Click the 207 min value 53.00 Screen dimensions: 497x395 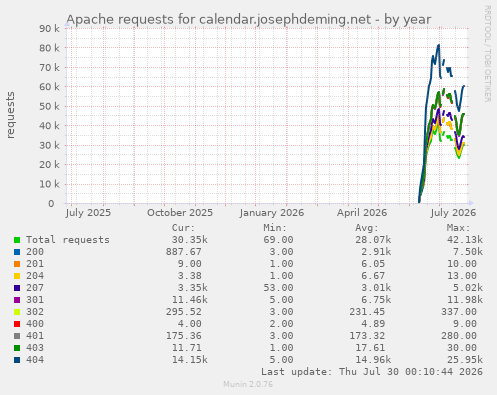[x=278, y=288]
